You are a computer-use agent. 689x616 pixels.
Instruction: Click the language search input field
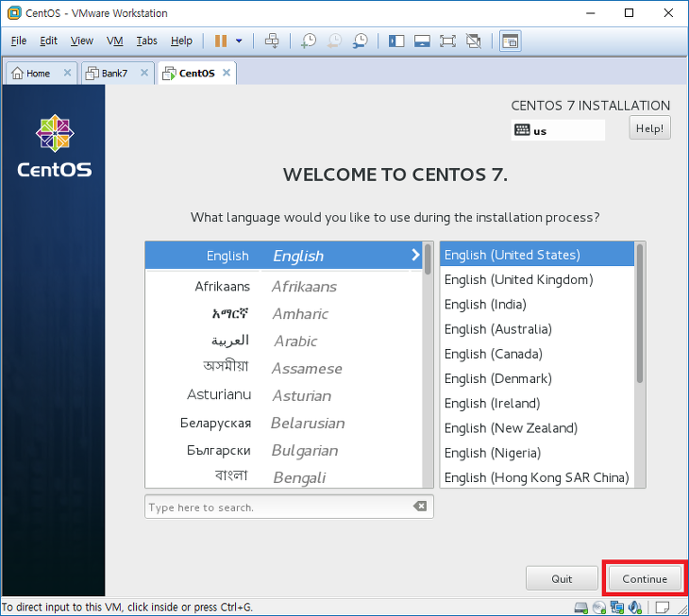pyautogui.click(x=289, y=507)
